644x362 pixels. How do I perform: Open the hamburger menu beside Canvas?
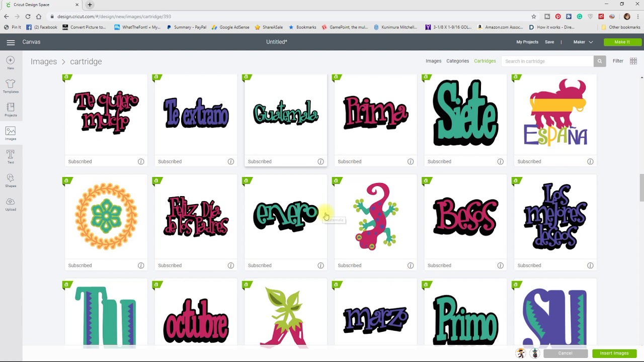pos(11,42)
